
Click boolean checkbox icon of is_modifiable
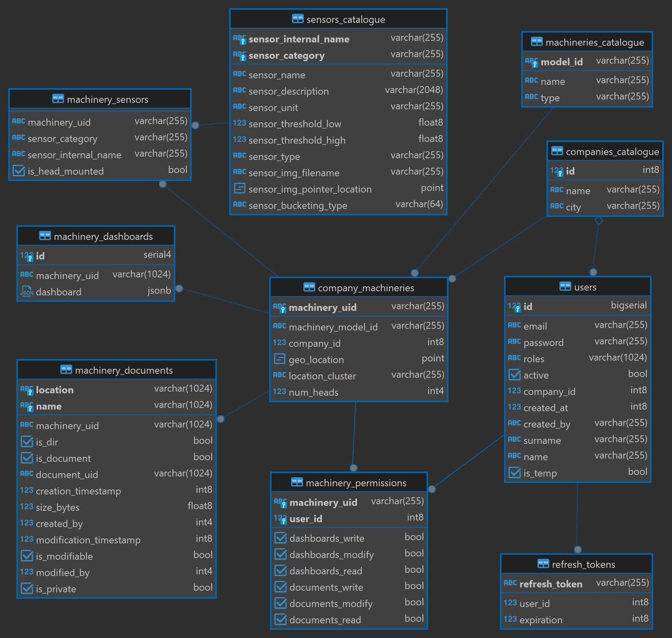tap(27, 556)
